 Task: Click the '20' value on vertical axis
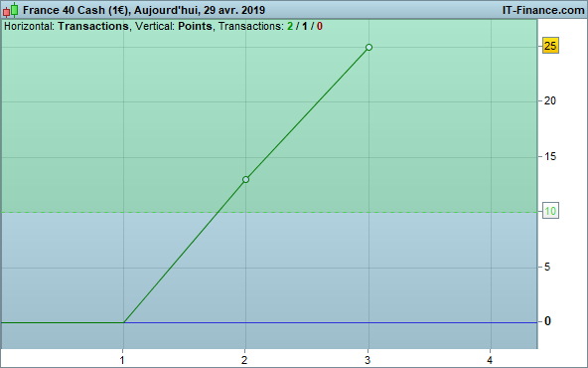point(550,101)
